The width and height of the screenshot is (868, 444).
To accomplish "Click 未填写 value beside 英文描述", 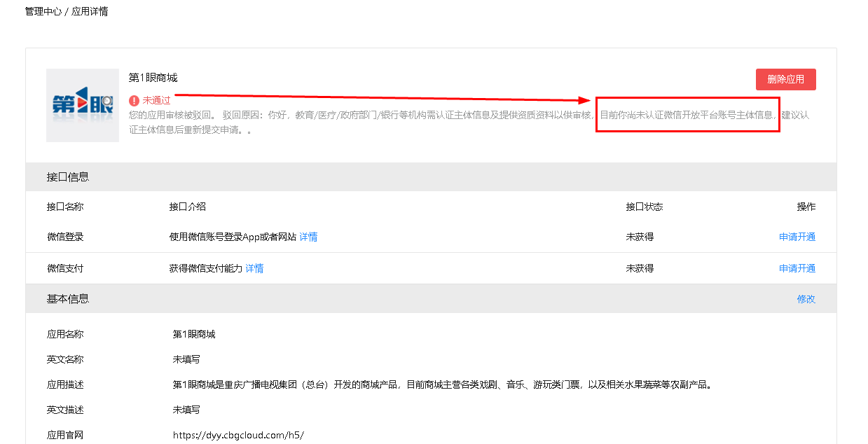I will pyautogui.click(x=186, y=410).
